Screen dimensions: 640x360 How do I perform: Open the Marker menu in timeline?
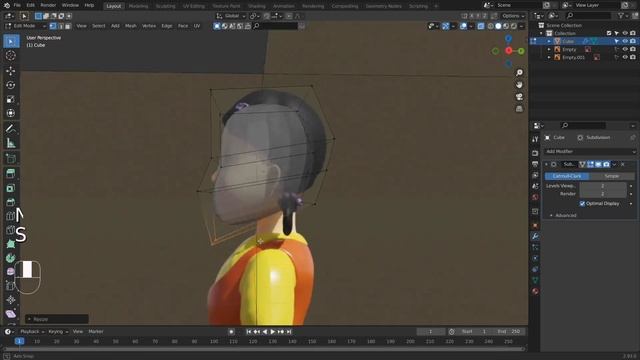96,332
